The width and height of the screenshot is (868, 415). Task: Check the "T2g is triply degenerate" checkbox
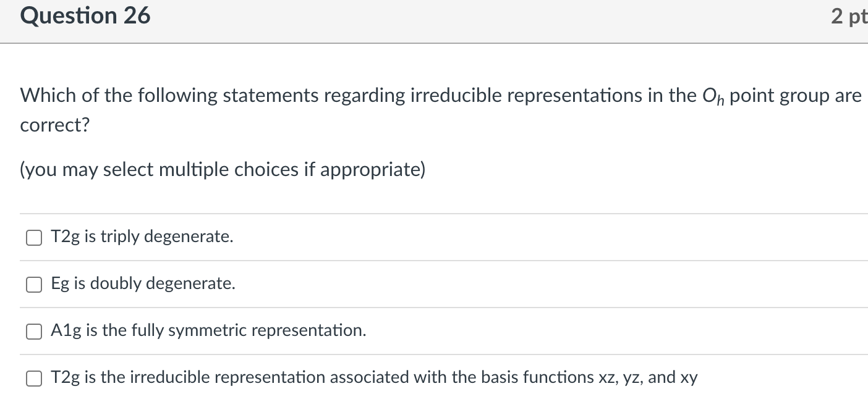coord(33,237)
